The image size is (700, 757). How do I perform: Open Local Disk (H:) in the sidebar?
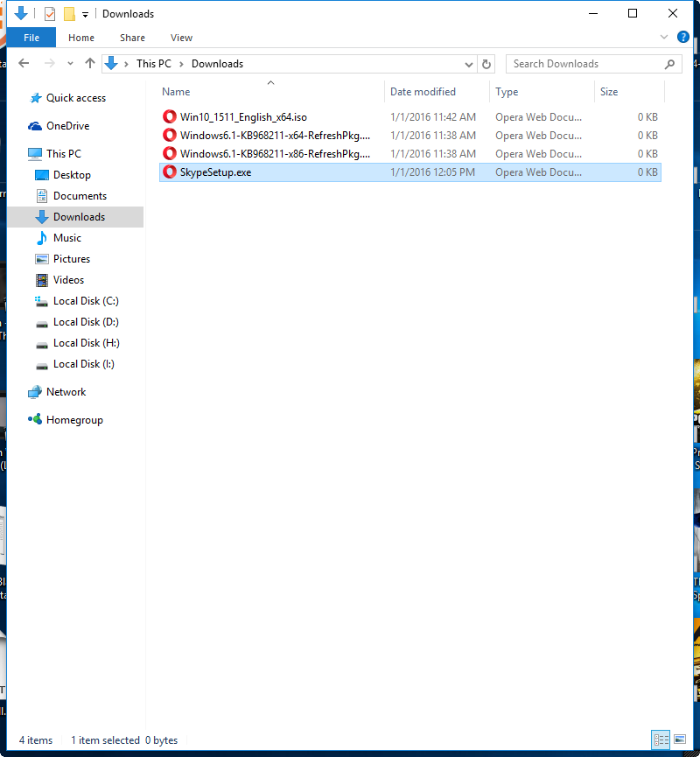click(77, 343)
